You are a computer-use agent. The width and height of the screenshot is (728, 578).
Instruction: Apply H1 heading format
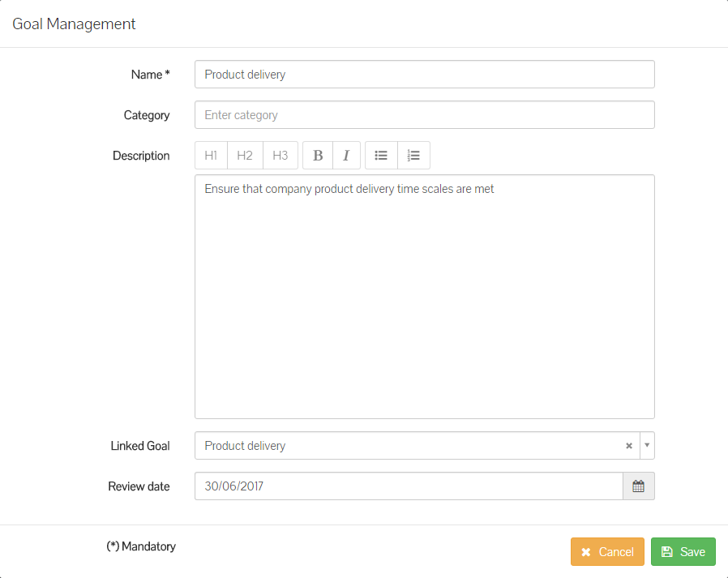(211, 156)
